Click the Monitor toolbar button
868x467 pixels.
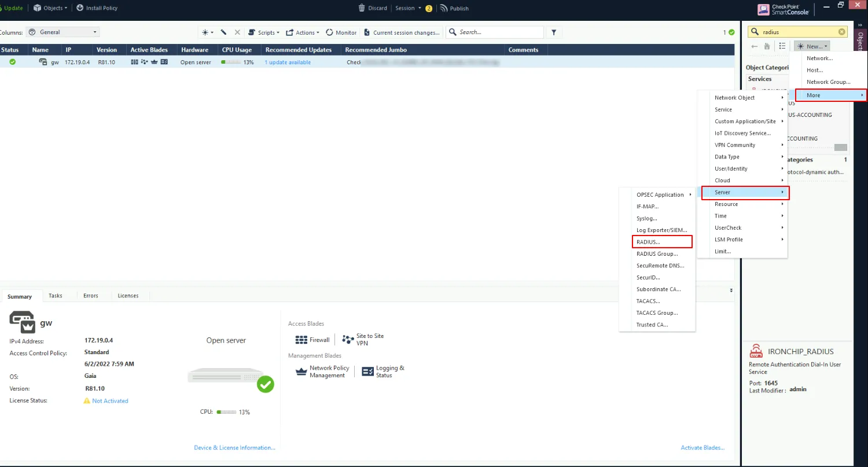coord(341,32)
